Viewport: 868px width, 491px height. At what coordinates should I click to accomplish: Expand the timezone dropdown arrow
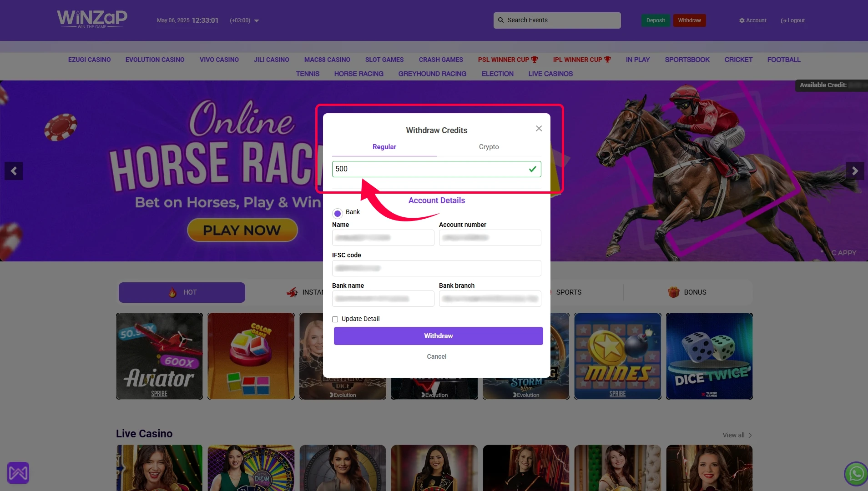(257, 21)
